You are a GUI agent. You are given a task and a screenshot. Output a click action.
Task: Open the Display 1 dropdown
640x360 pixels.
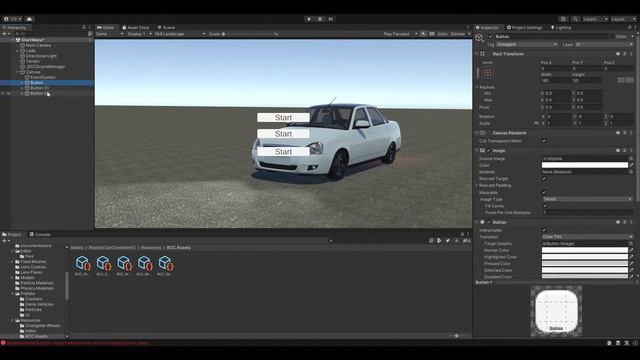coord(139,34)
